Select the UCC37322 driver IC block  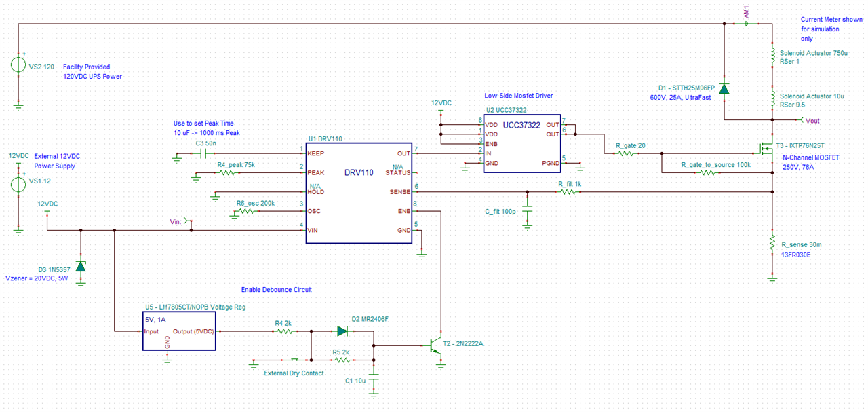tap(522, 143)
